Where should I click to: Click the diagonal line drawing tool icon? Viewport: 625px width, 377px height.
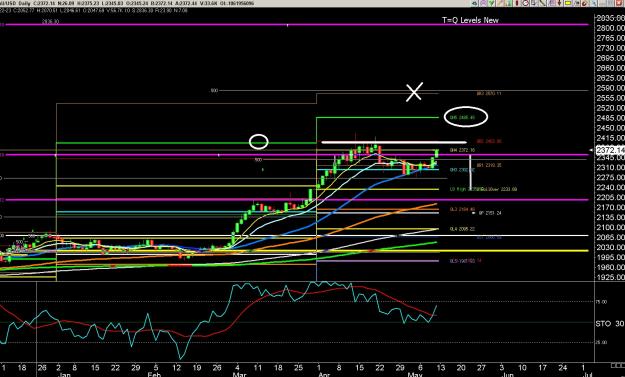coord(542,3)
